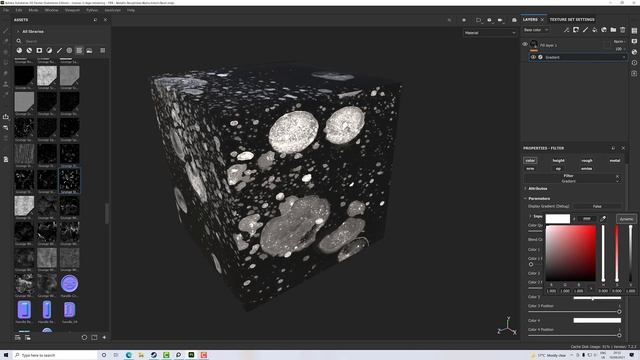Open the purple round normal map thumbnail
Viewport: 640px width, 360px height.
(69, 283)
